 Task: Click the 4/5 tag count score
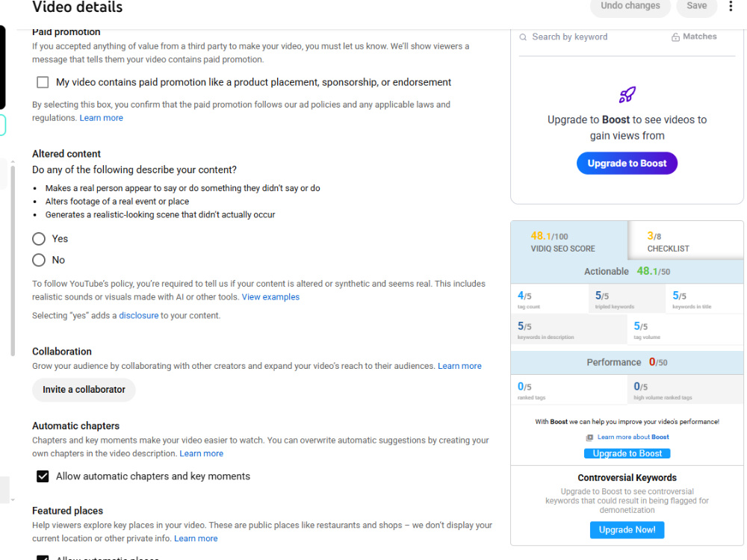549,299
